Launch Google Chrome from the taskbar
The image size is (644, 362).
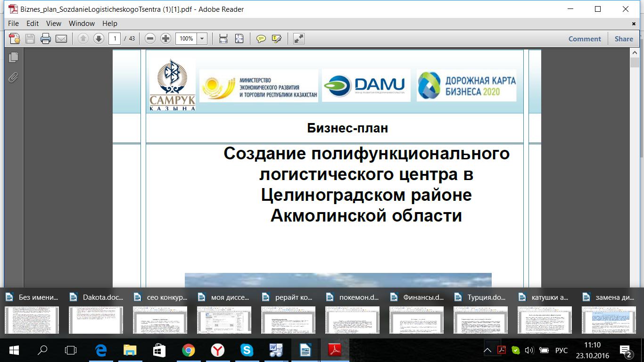189,350
